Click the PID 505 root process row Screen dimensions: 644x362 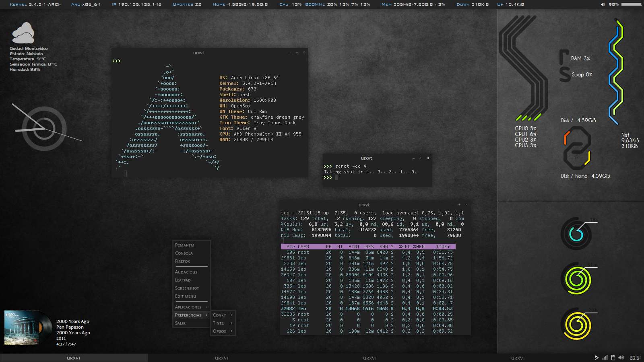coord(368,252)
